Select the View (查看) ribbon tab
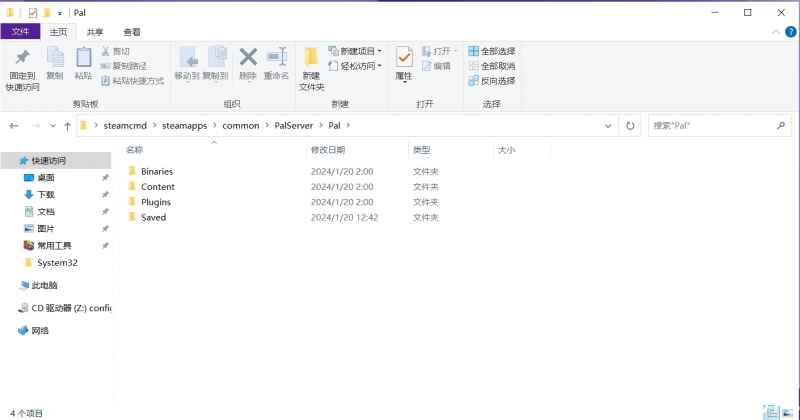 132,32
